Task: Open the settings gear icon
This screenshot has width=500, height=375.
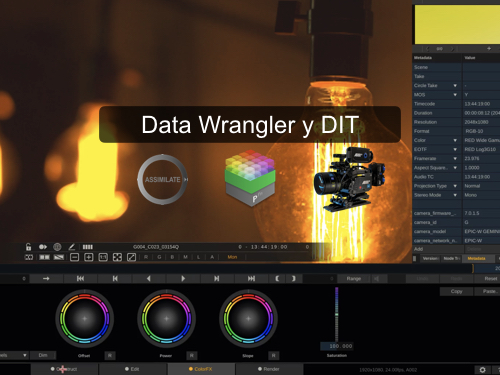Action: pyautogui.click(x=482, y=370)
